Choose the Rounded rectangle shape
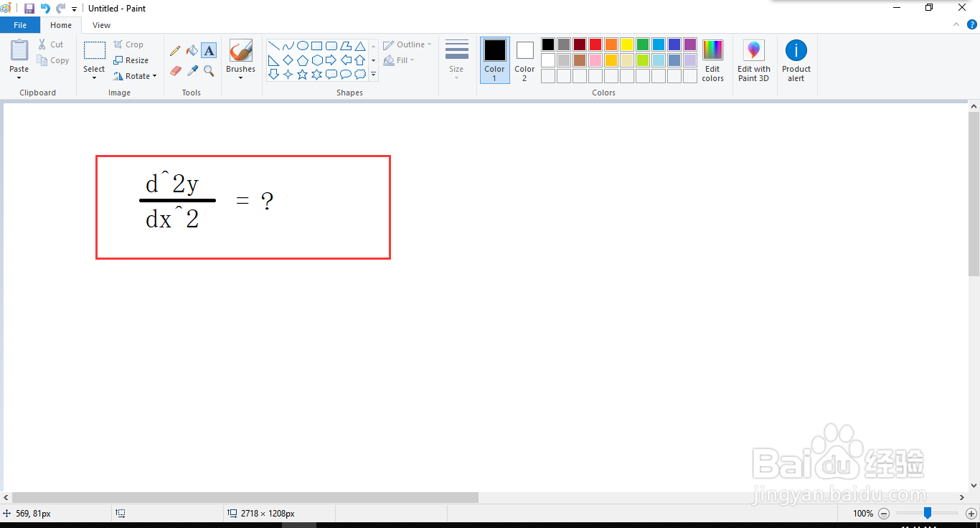Viewport: 980px width, 528px height. tap(331, 46)
